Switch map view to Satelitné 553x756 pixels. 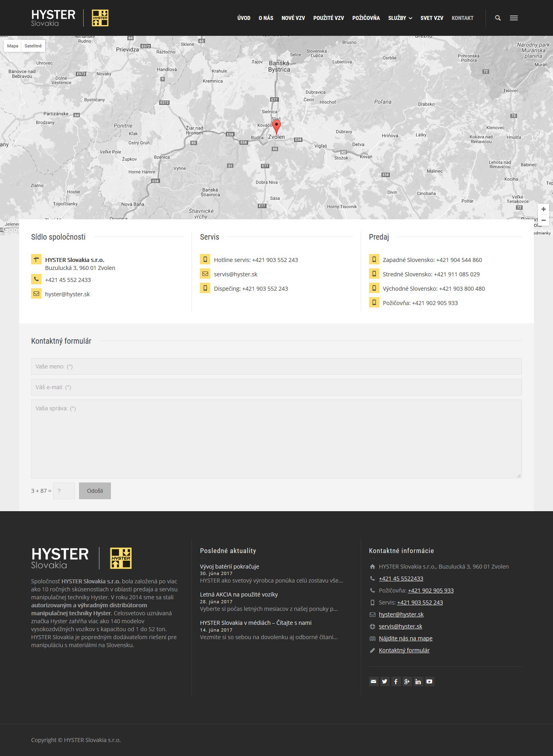click(33, 46)
